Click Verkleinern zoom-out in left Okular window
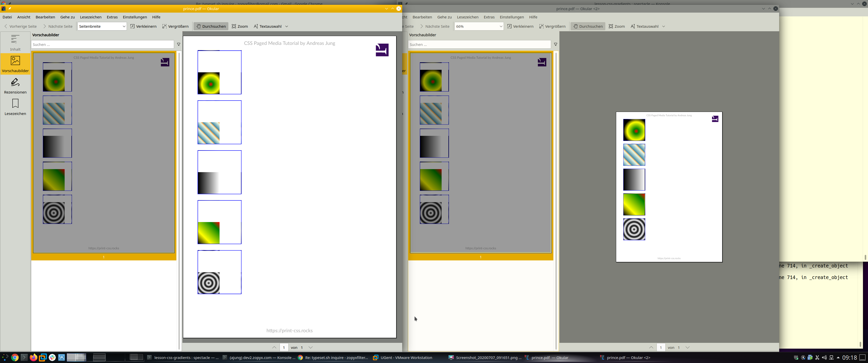Viewport: 868px width, 363px height. 143,26
